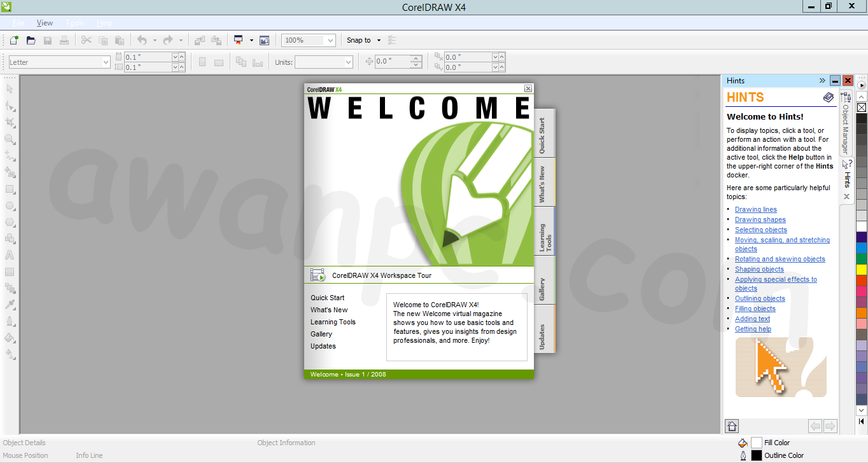Click the Learning Tools link
This screenshot has width=868, height=463.
pyautogui.click(x=333, y=322)
